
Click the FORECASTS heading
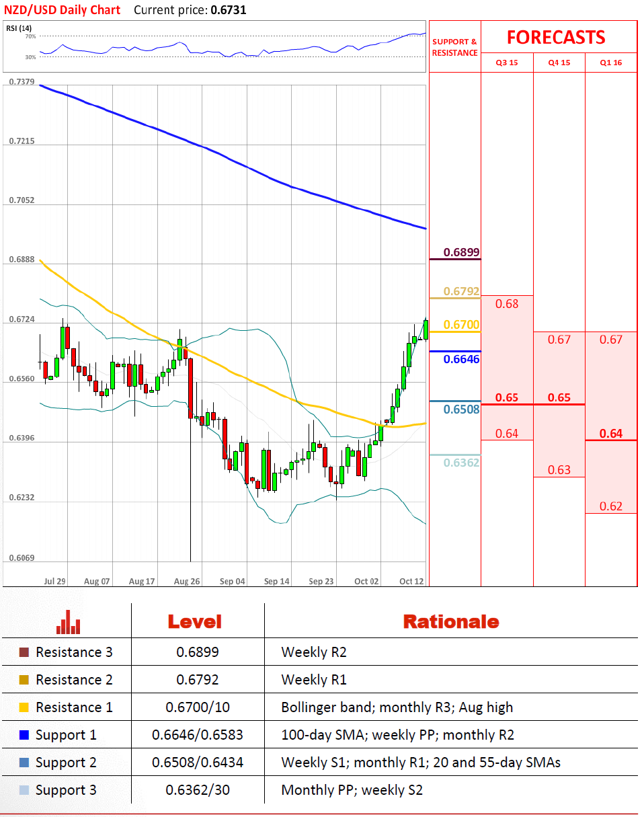pyautogui.click(x=556, y=37)
